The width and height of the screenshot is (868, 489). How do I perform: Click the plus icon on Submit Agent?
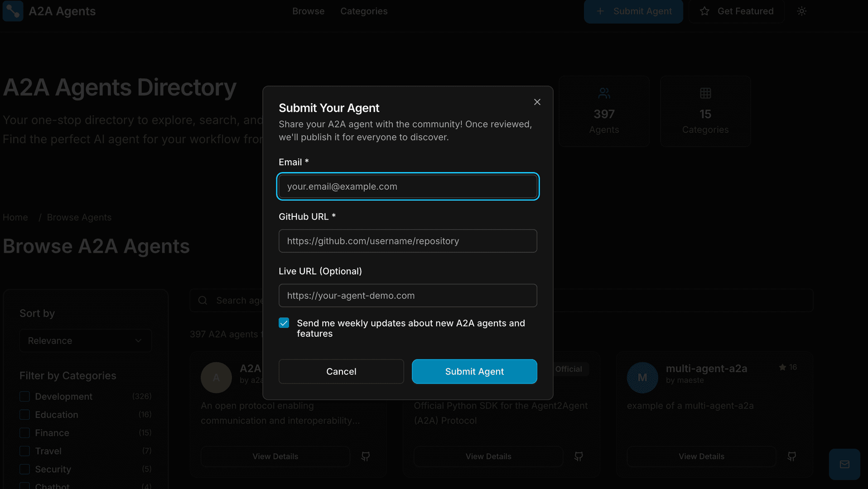(599, 11)
